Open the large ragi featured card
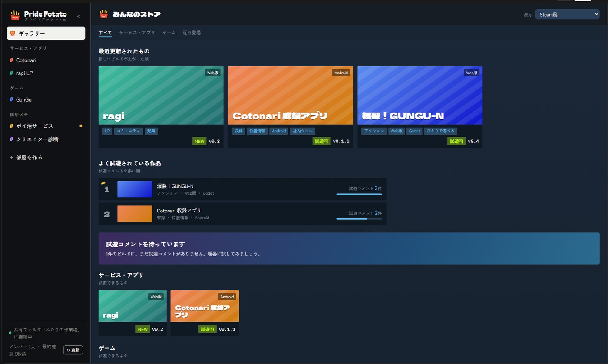This screenshot has width=608, height=364. pyautogui.click(x=161, y=107)
